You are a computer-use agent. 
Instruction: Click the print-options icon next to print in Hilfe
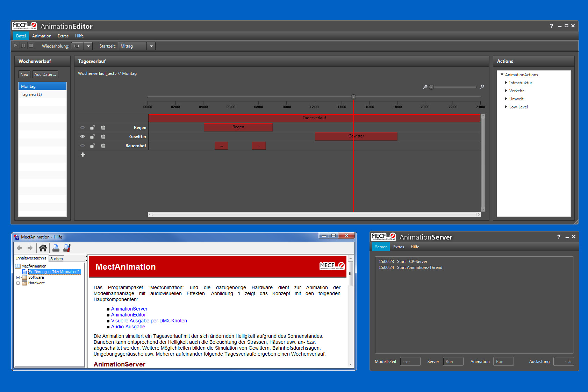click(x=67, y=248)
